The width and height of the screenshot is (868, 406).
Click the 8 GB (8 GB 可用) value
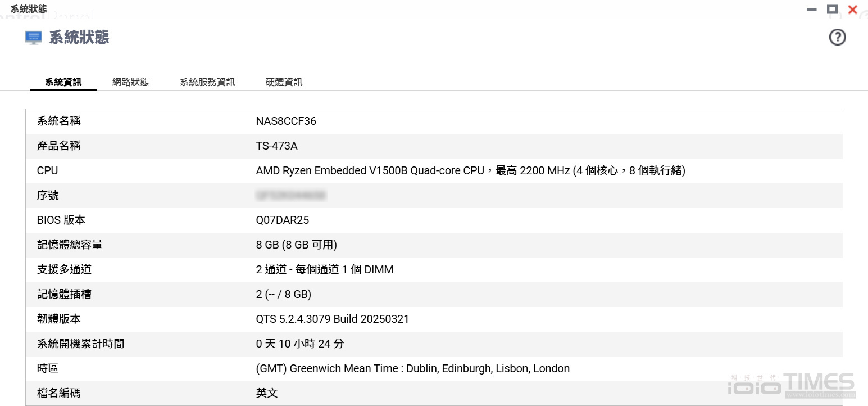(x=296, y=245)
